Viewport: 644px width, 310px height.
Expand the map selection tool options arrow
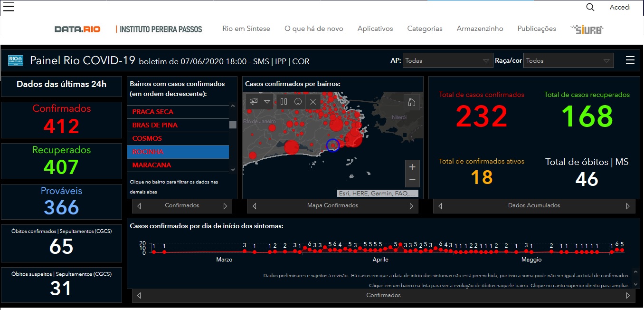click(x=267, y=101)
